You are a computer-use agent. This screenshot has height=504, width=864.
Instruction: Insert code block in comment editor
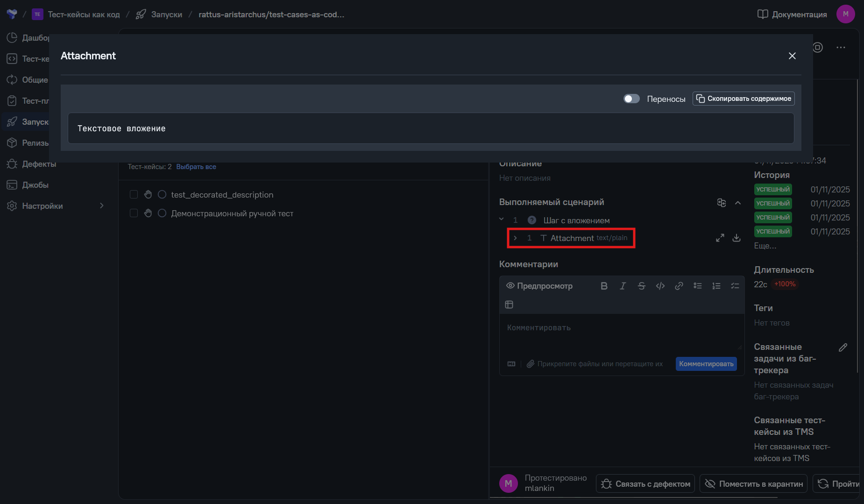(660, 286)
